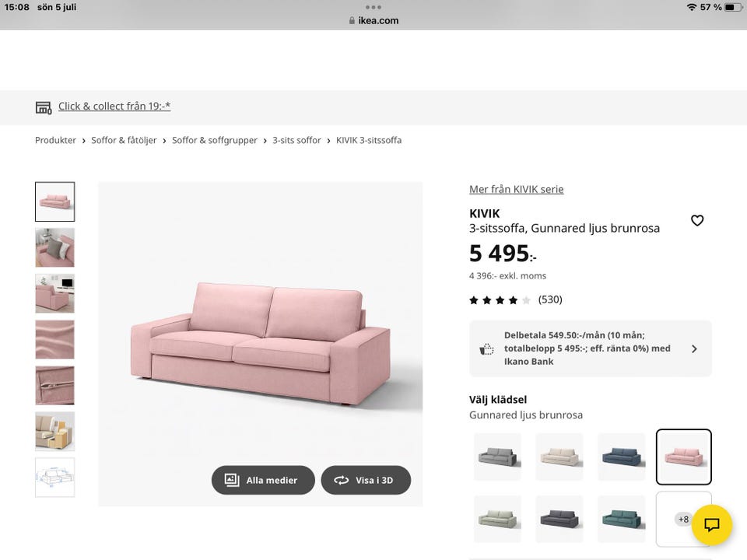Show the +8 more cover options

684,519
